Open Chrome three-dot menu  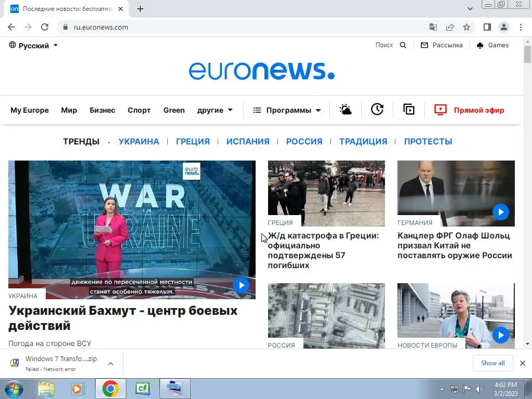[521, 27]
